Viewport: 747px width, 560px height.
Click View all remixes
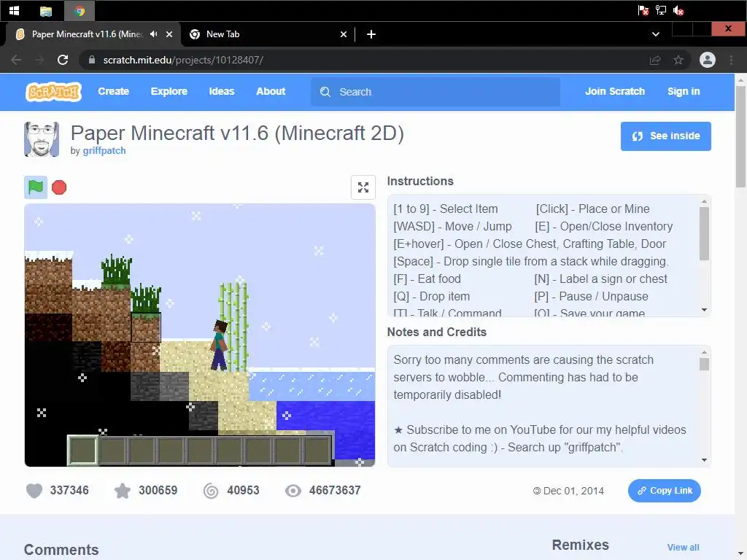click(683, 548)
